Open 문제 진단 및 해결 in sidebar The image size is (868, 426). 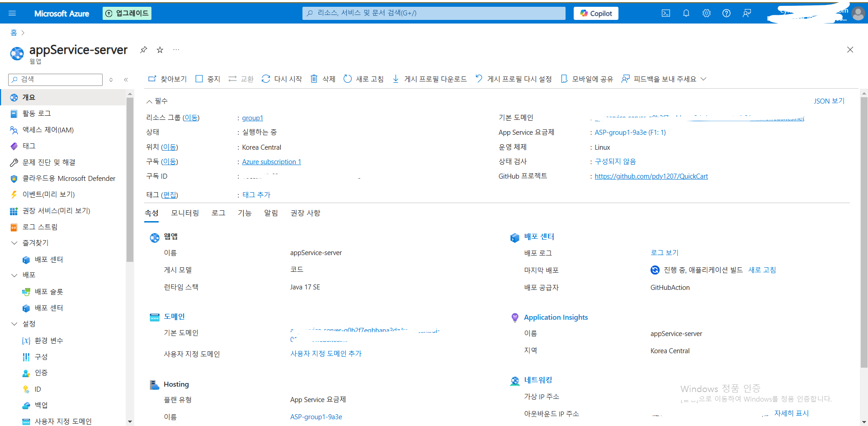63,162
